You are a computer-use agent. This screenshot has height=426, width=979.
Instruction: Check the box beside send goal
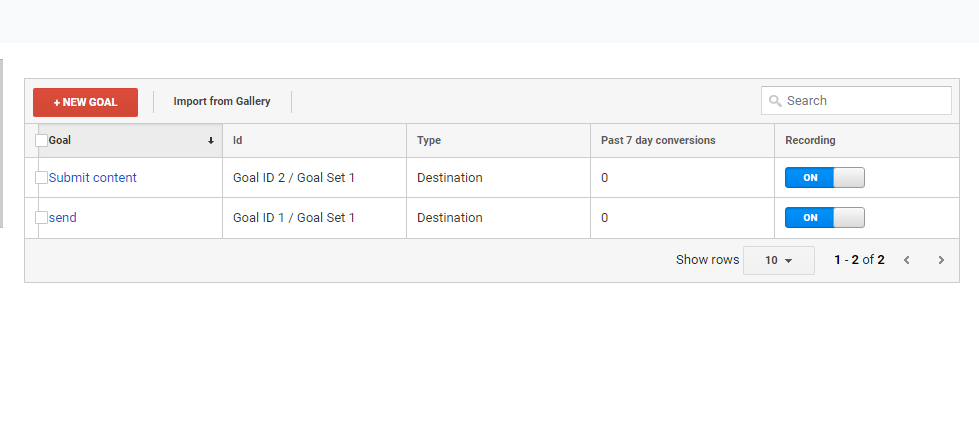(x=41, y=218)
